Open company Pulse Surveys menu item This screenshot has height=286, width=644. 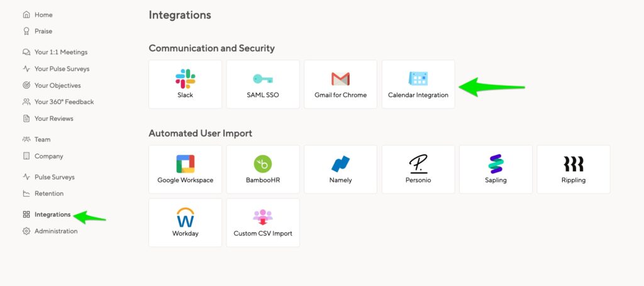tap(55, 178)
